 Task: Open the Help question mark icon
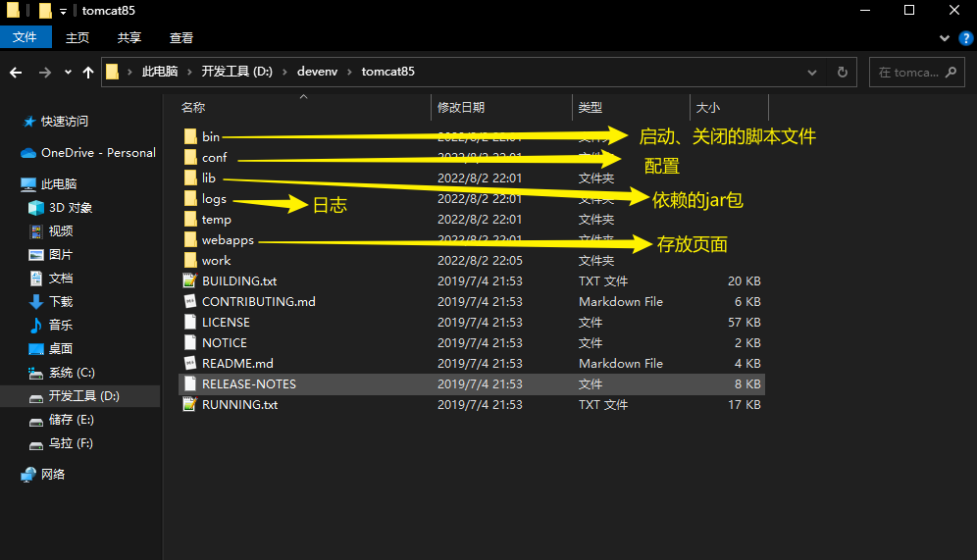966,38
